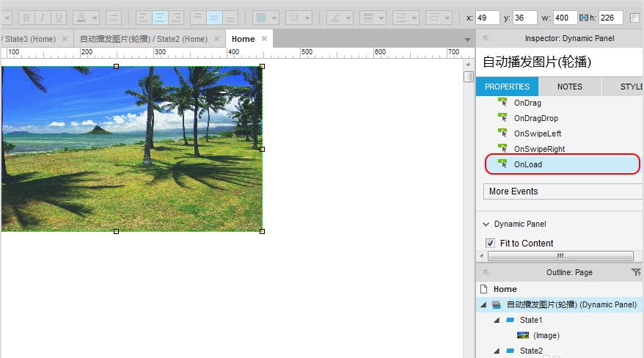Open the tab list dropdown arrow
The height and width of the screenshot is (358, 644).
click(467, 40)
